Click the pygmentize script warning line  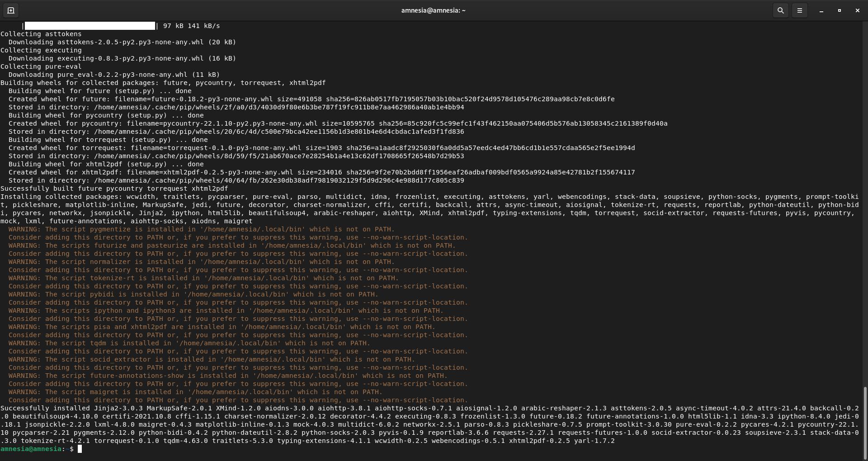[x=202, y=229]
